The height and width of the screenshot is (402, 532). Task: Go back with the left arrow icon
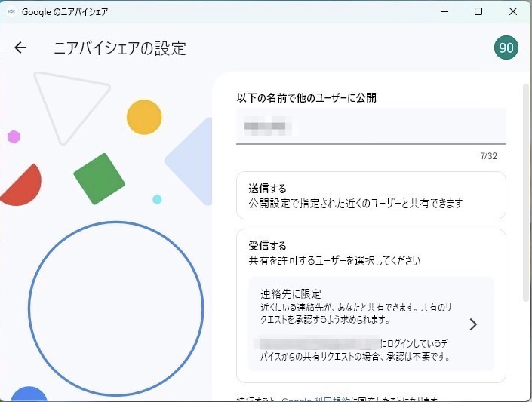[20, 48]
